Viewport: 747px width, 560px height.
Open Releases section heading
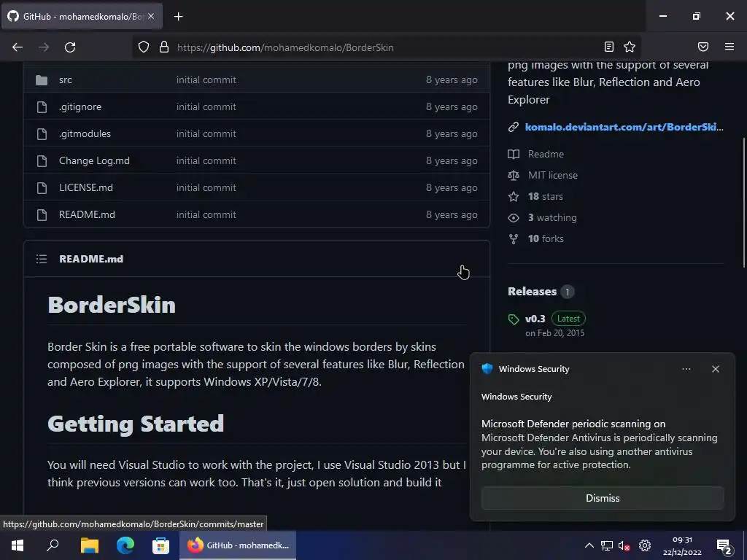532,292
